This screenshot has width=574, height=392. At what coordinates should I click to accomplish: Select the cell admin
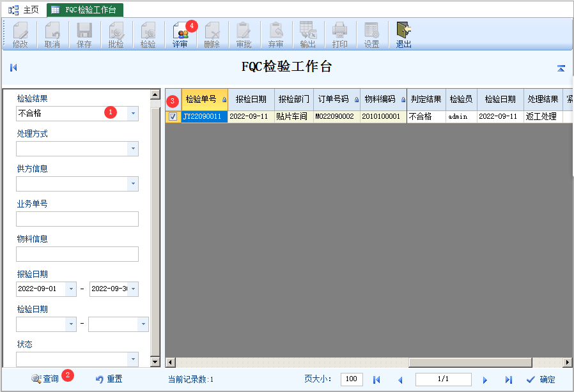click(462, 117)
